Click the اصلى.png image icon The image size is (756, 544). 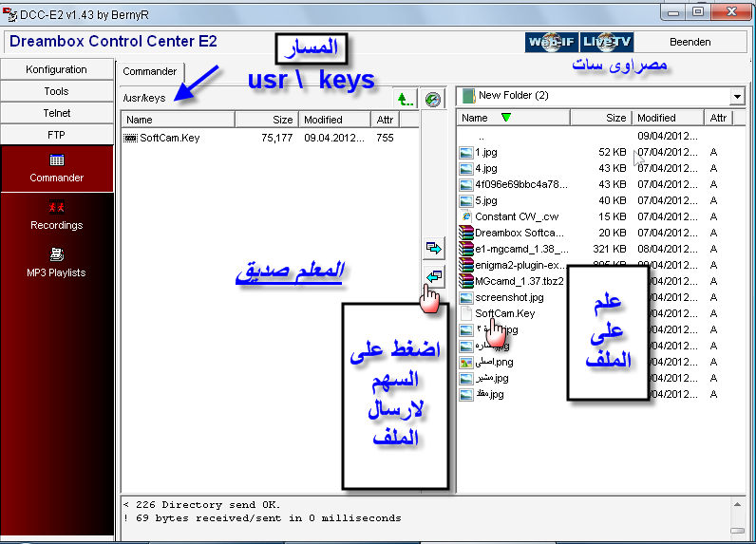point(465,363)
